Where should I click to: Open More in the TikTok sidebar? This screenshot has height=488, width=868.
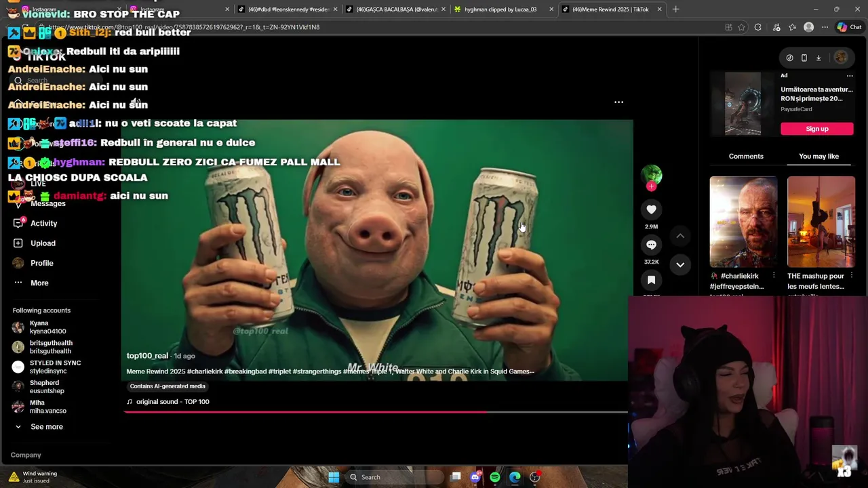(31, 283)
